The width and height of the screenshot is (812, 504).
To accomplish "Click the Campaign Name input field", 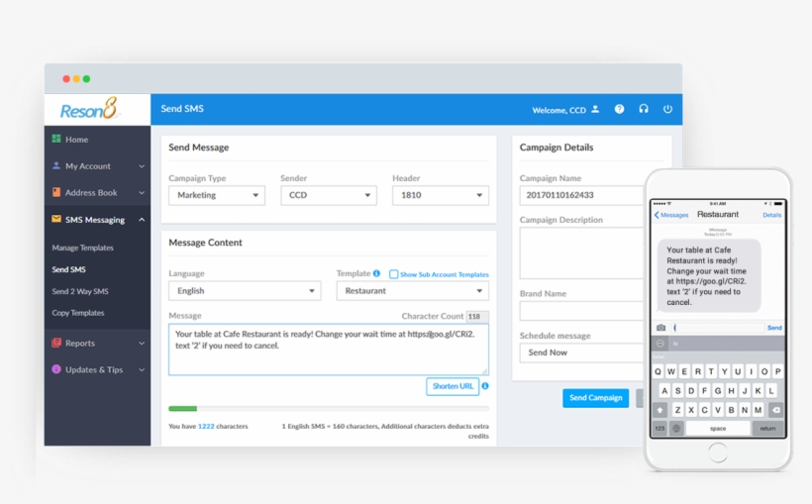I will click(581, 195).
